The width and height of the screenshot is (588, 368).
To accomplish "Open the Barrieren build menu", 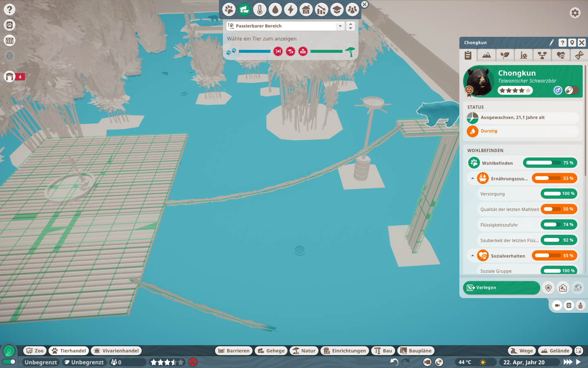I will (x=234, y=351).
